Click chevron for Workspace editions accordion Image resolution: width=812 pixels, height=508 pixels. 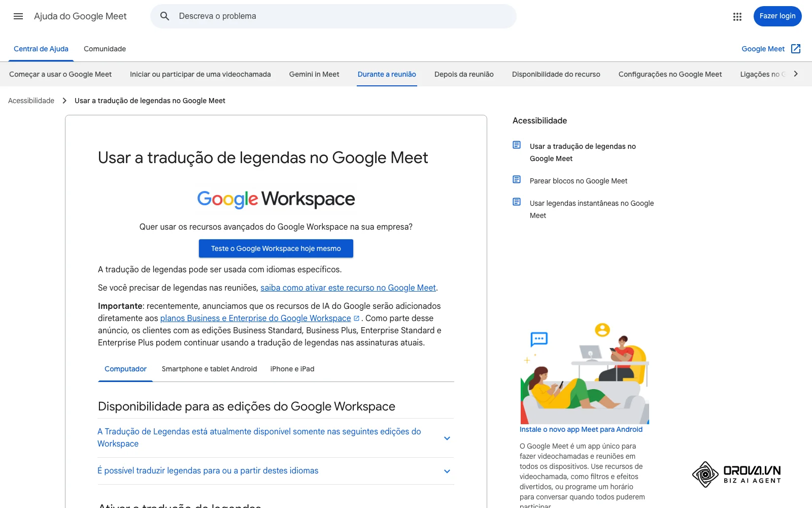pos(447,438)
